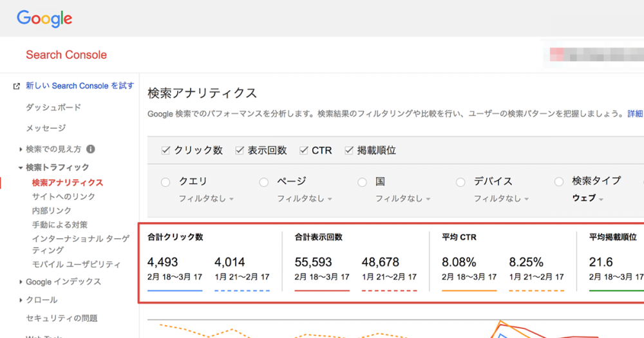This screenshot has height=338, width=644.
Task: Collapse 検索トラフィック section arrow
Action: click(21, 167)
